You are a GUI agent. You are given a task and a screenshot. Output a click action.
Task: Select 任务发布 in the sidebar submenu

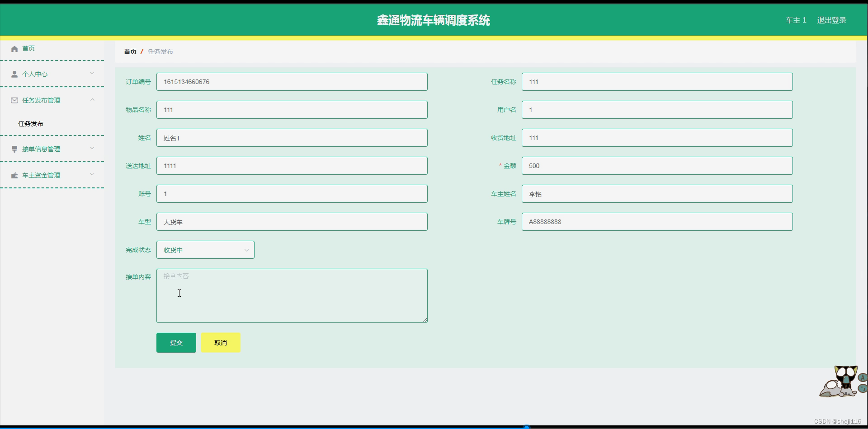[30, 123]
